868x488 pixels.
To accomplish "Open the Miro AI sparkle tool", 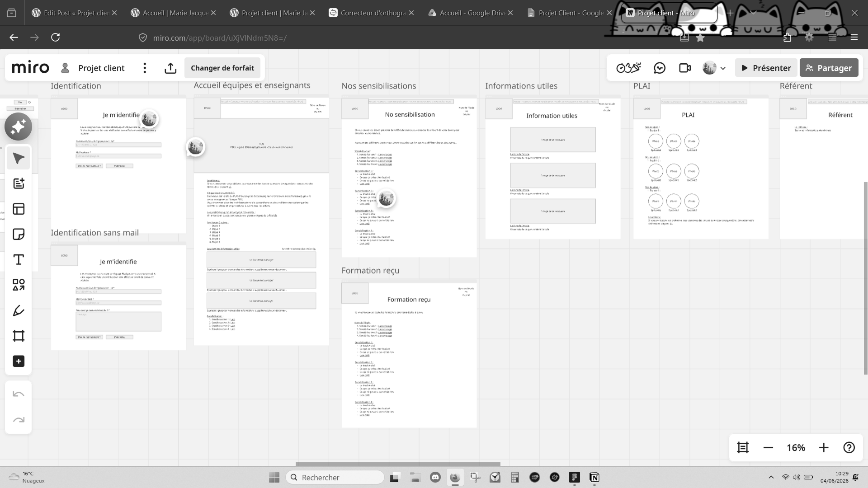I will click(x=18, y=127).
